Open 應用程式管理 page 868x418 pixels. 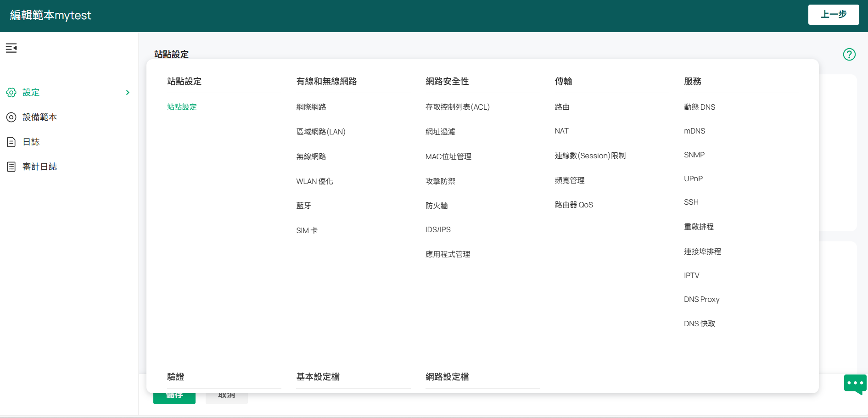448,254
